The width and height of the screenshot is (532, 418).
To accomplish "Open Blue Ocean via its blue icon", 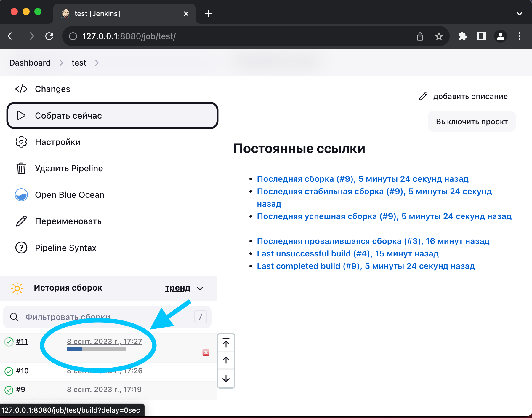I will coord(21,195).
